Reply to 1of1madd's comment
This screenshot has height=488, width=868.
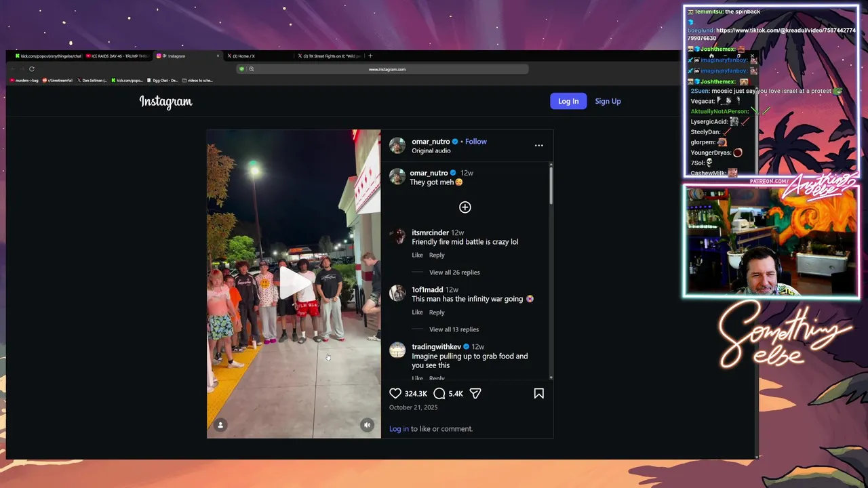tap(437, 312)
